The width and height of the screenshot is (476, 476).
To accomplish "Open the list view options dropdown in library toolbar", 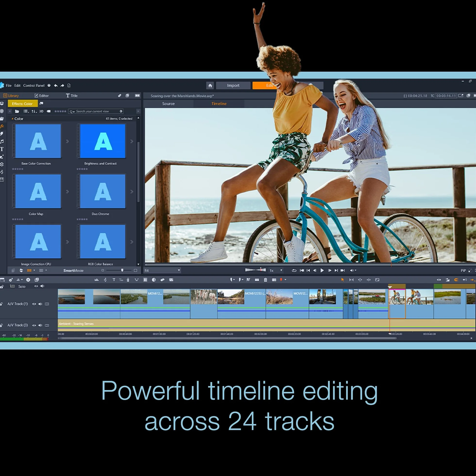I will pyautogui.click(x=26, y=111).
